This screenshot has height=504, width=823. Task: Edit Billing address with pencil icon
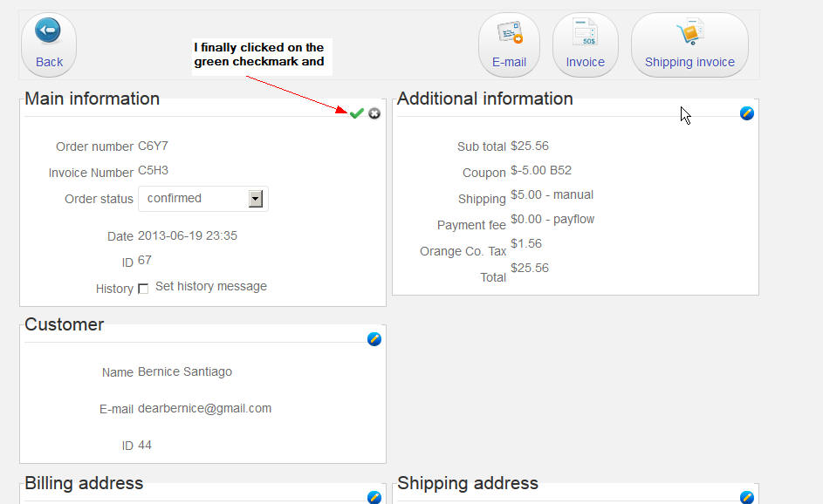coord(374,497)
